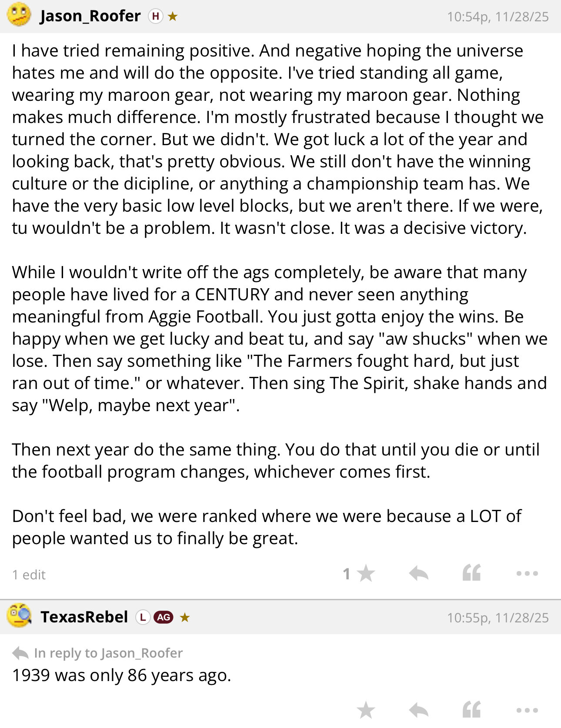Reply to TexasRebel's post using arrow icon

(x=418, y=710)
